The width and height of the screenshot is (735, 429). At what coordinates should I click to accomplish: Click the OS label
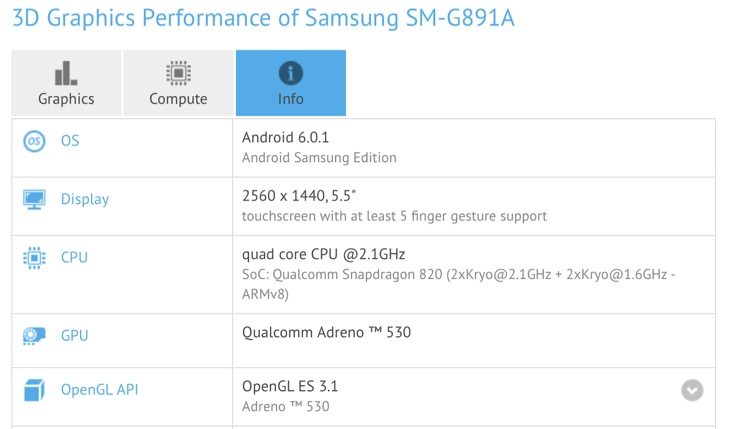pos(70,141)
